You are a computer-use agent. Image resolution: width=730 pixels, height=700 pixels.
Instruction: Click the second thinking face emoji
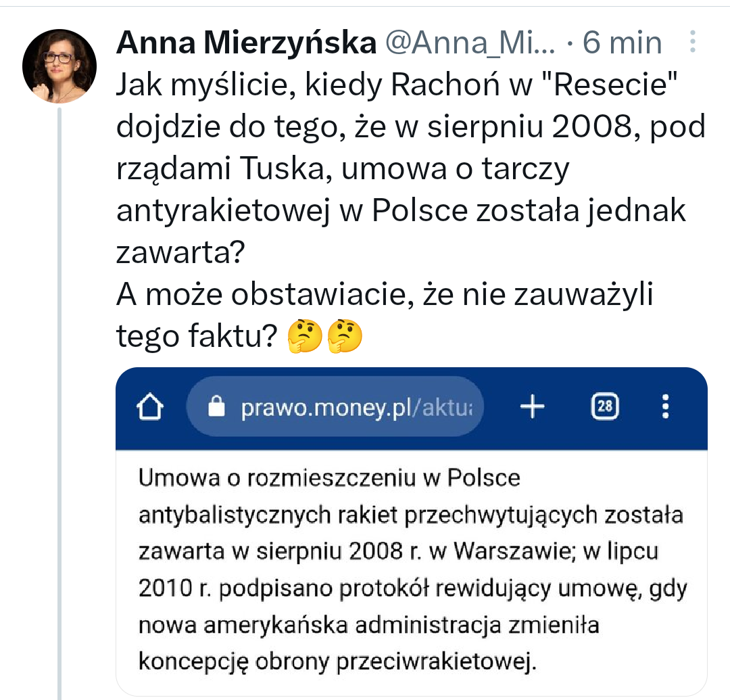coord(345,336)
